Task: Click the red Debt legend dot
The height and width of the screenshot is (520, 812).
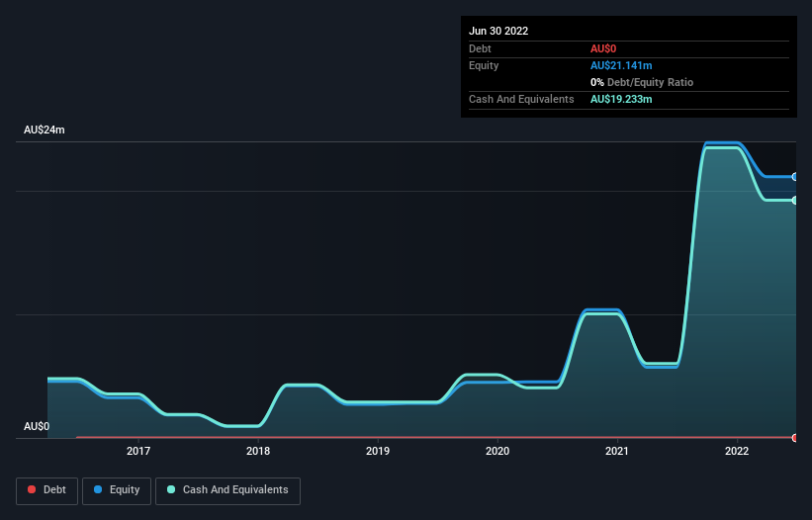Action: click(32, 489)
